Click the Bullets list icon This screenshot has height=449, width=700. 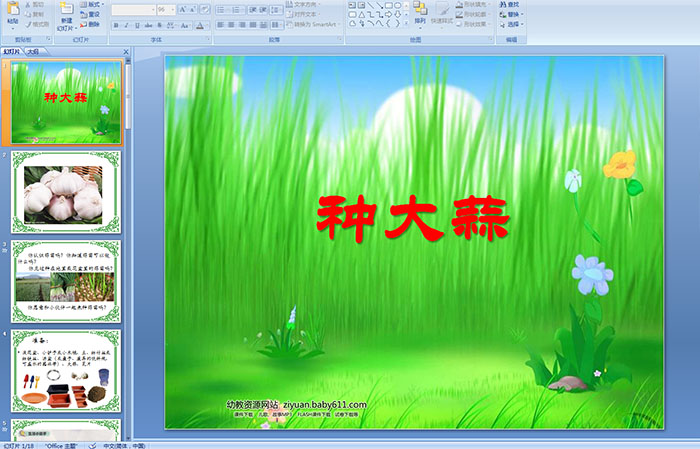[223, 10]
